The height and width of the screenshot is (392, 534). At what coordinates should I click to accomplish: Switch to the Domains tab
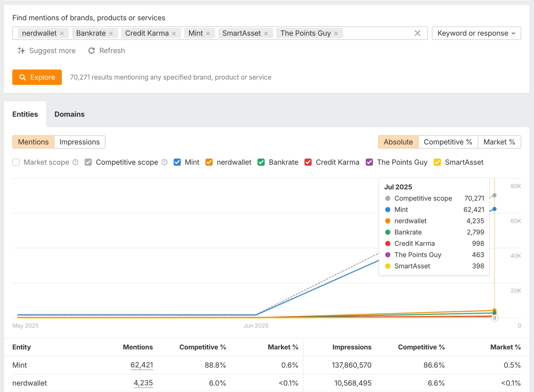(x=69, y=114)
